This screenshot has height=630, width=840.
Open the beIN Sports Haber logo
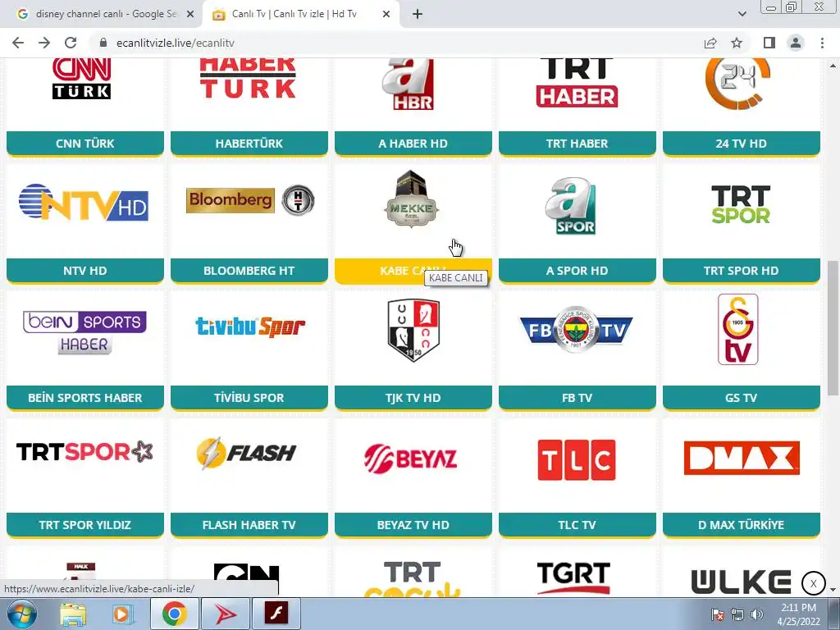point(84,332)
